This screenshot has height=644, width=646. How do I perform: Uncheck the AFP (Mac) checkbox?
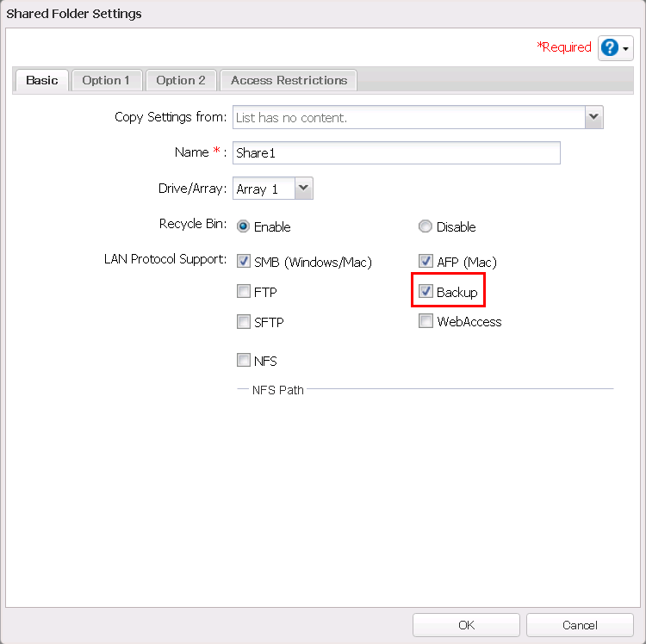(425, 261)
